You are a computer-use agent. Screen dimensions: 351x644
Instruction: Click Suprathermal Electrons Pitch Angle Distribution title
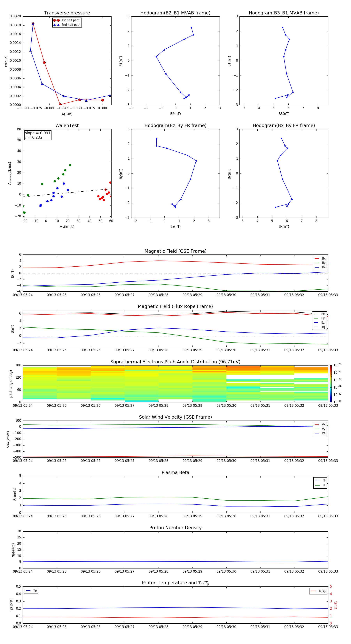[x=175, y=362]
